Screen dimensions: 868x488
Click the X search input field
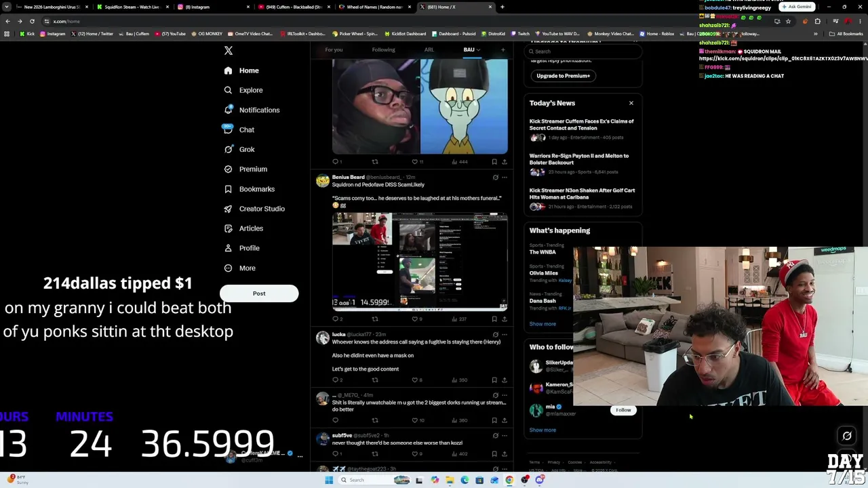pyautogui.click(x=583, y=52)
